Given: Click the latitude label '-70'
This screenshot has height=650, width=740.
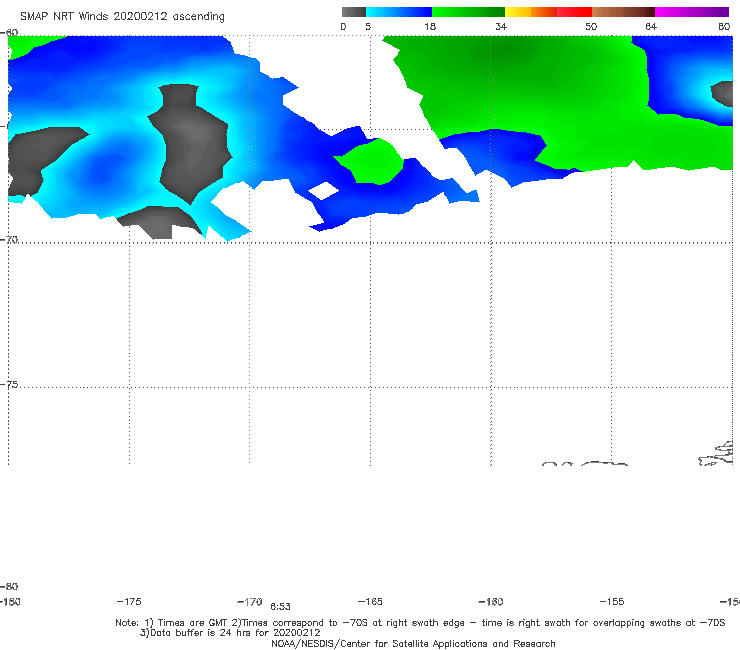Looking at the screenshot, I should (x=9, y=240).
